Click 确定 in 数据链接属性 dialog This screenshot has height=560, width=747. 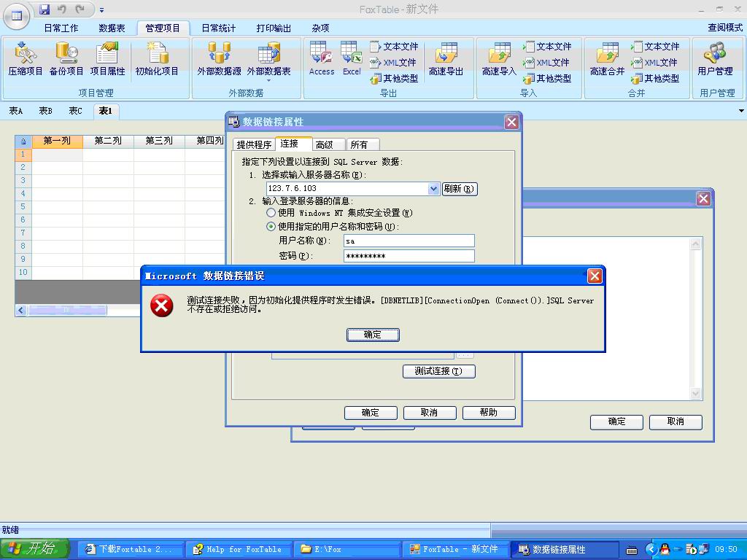371,413
